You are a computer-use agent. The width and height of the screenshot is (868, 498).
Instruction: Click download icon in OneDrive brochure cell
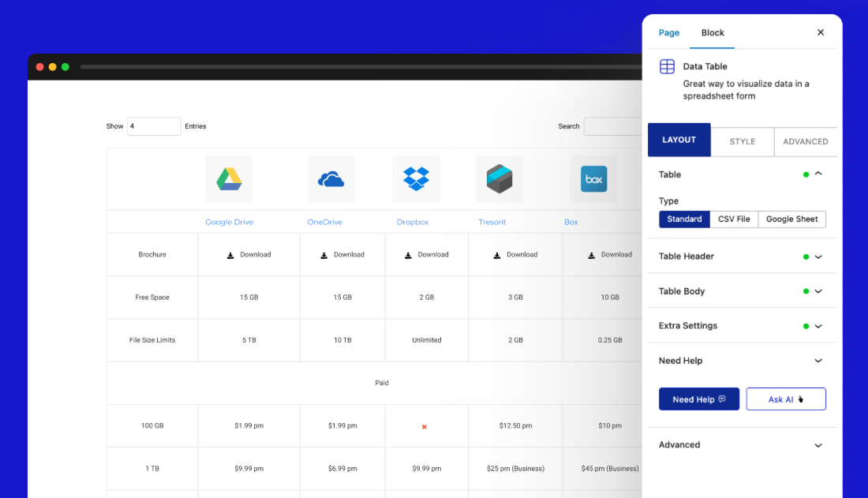tap(324, 256)
